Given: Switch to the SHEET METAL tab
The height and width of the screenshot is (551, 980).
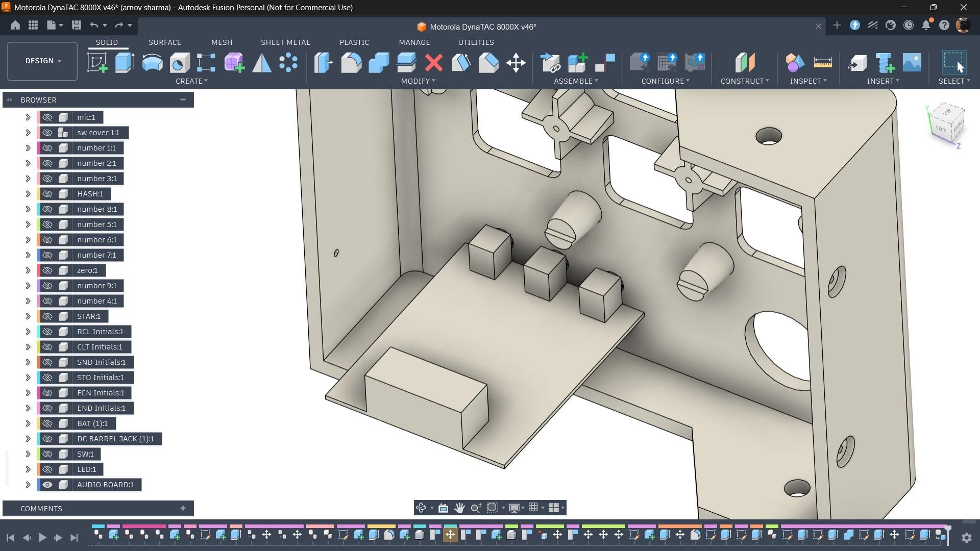Looking at the screenshot, I should (285, 42).
